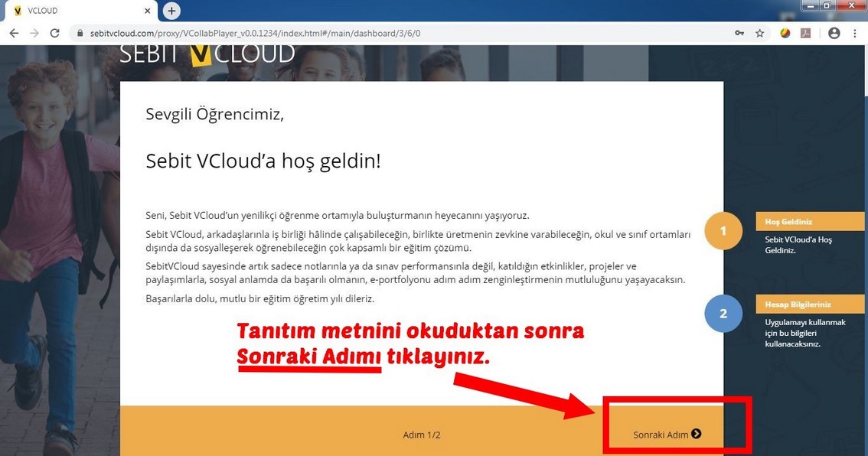Open the Chrome profile avatar
Screen dimensions: 868x456
point(834,33)
